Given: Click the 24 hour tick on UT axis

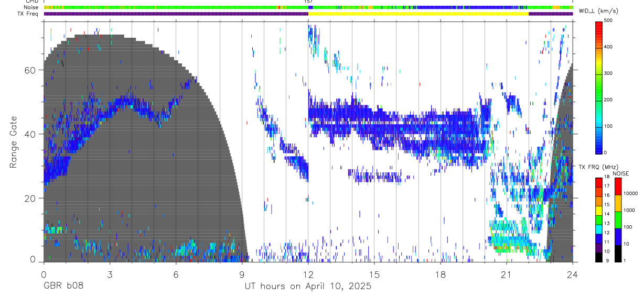Looking at the screenshot, I should (x=572, y=274).
